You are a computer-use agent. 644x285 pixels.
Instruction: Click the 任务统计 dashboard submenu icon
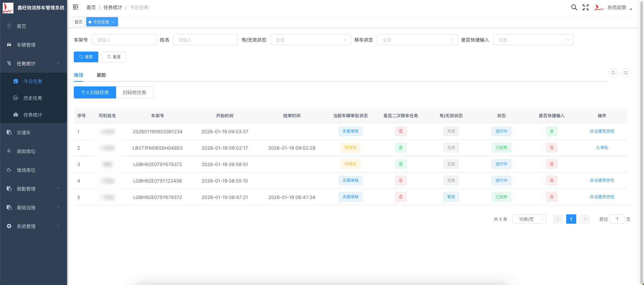pos(16,115)
